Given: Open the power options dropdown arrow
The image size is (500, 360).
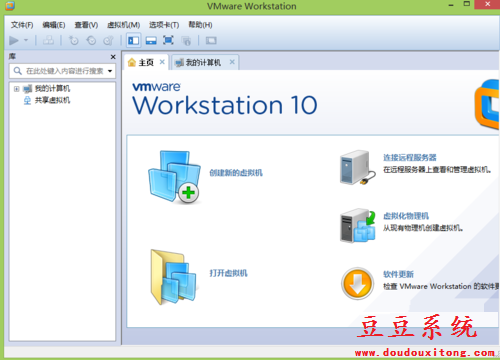Looking at the screenshot, I should pyautogui.click(x=26, y=41).
